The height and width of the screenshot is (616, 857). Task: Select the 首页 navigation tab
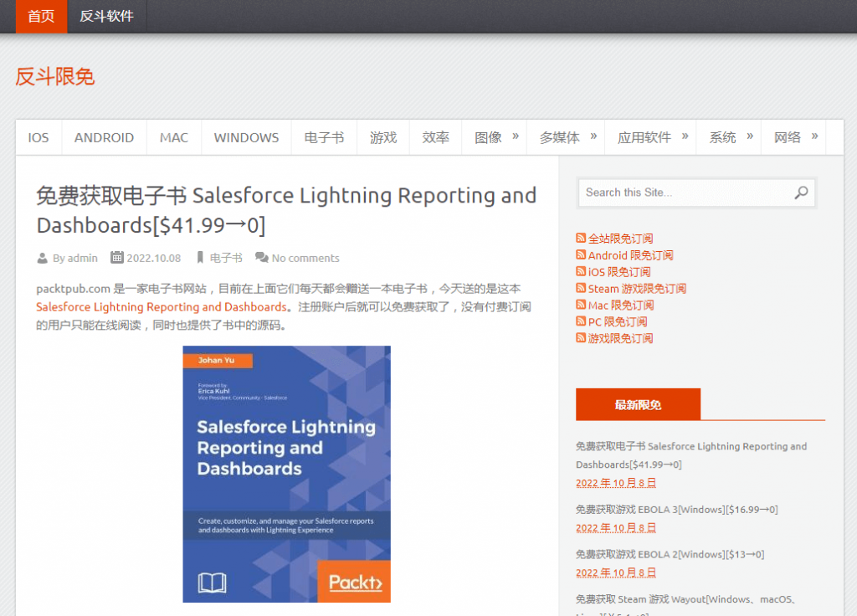coord(40,16)
